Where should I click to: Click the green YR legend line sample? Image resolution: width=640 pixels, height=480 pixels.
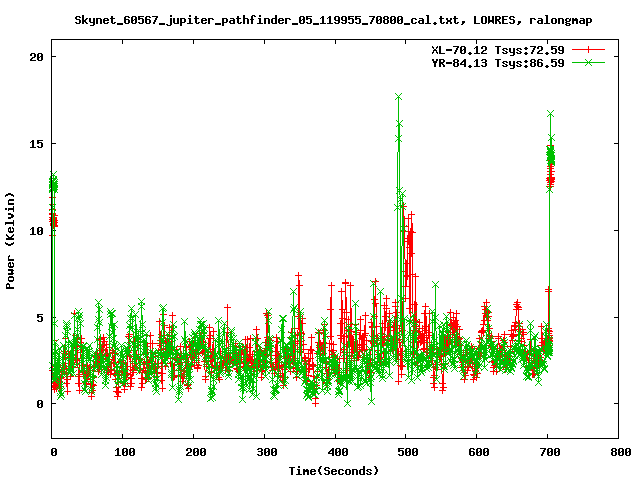588,62
